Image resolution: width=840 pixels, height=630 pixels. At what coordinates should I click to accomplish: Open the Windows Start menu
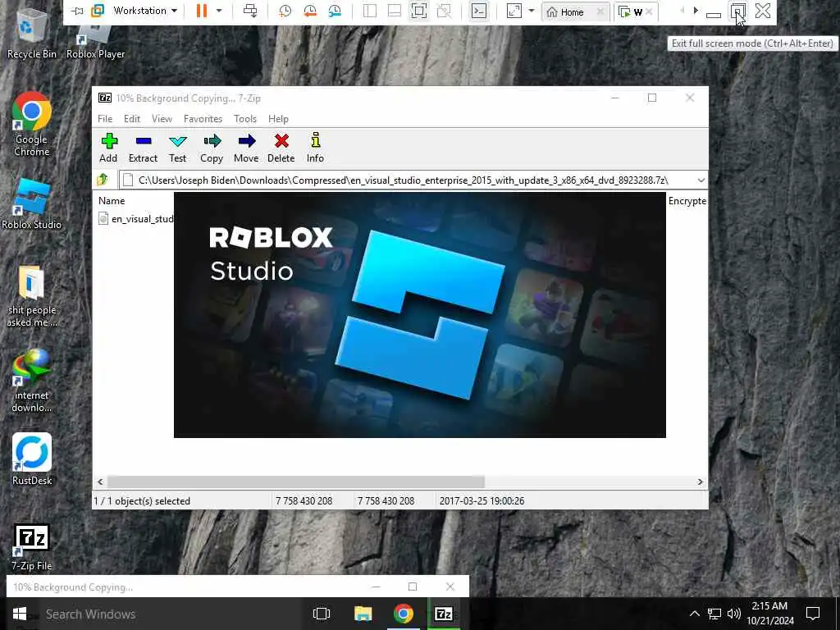[x=20, y=614]
